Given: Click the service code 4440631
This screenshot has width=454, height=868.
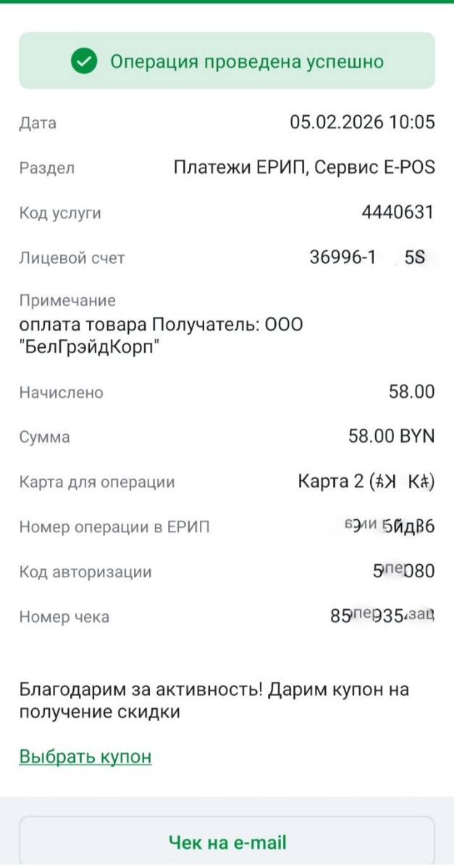Looking at the screenshot, I should 398,213.
